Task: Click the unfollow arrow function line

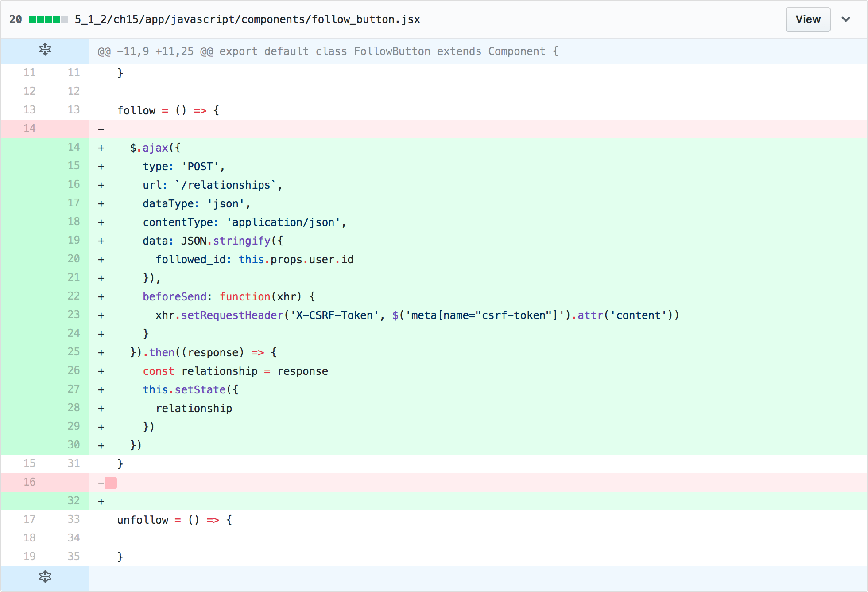Action: (x=174, y=520)
